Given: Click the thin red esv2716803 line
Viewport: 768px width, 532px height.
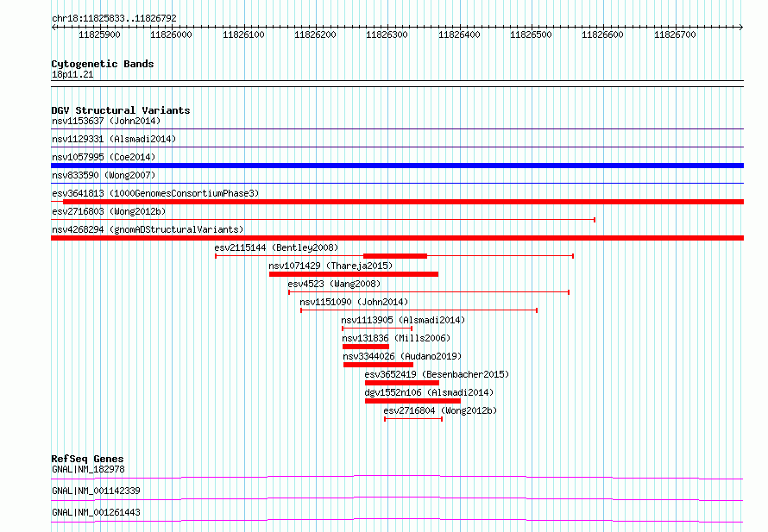Looking at the screenshot, I should click(x=323, y=220).
